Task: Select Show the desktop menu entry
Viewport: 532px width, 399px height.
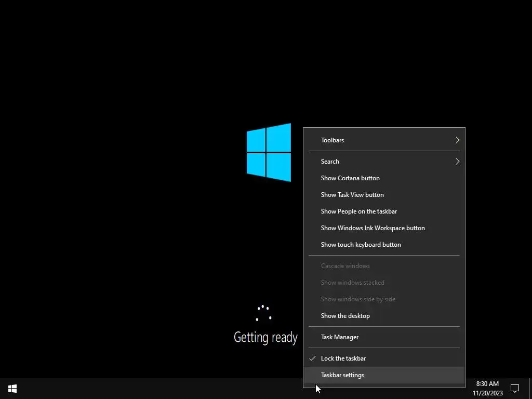Action: [384, 316]
